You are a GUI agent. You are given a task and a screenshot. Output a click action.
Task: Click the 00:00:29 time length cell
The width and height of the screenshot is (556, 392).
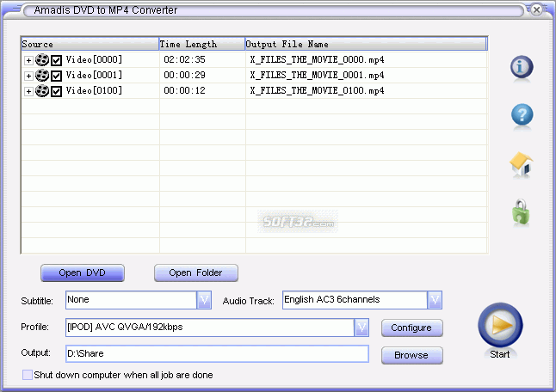[184, 75]
